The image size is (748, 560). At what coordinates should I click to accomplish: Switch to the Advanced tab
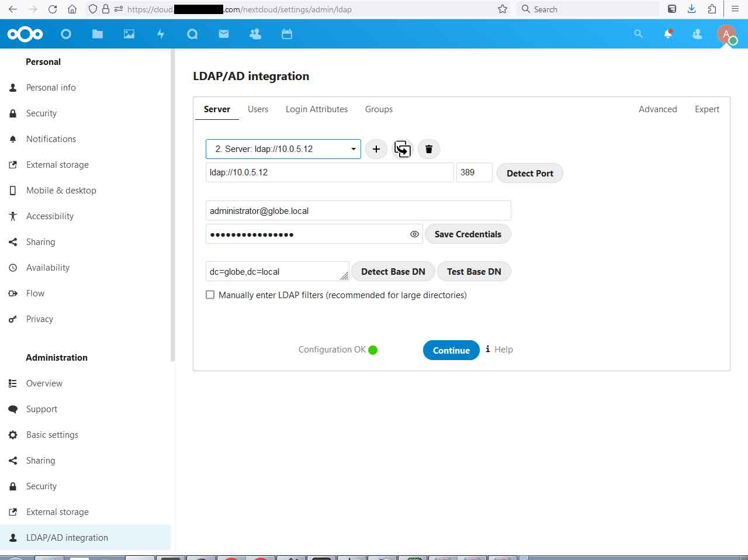point(657,109)
